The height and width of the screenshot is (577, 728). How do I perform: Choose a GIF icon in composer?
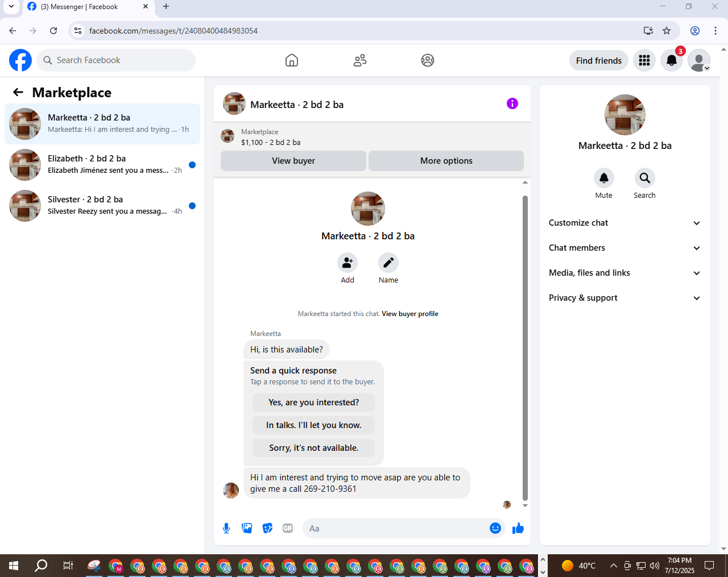pos(288,528)
